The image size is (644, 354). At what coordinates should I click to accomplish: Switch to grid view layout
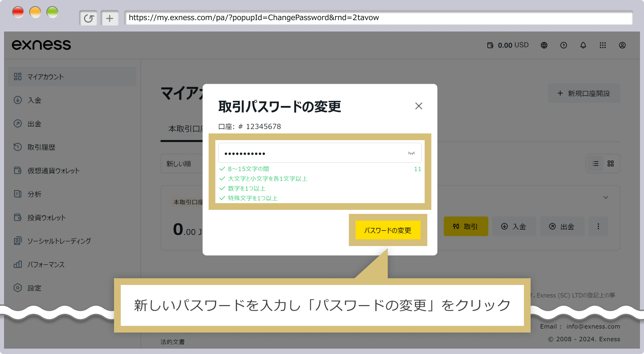610,164
